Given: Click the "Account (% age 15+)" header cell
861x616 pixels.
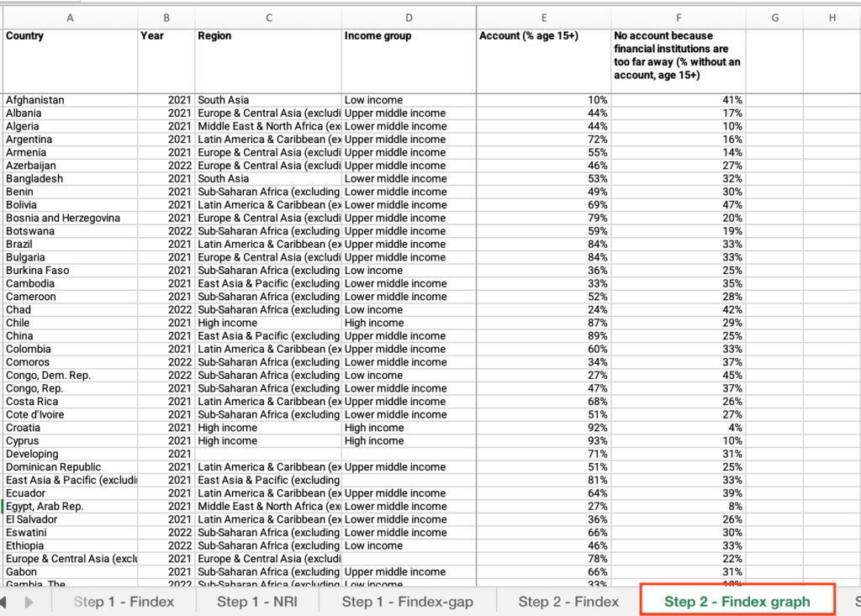Looking at the screenshot, I should click(544, 61).
